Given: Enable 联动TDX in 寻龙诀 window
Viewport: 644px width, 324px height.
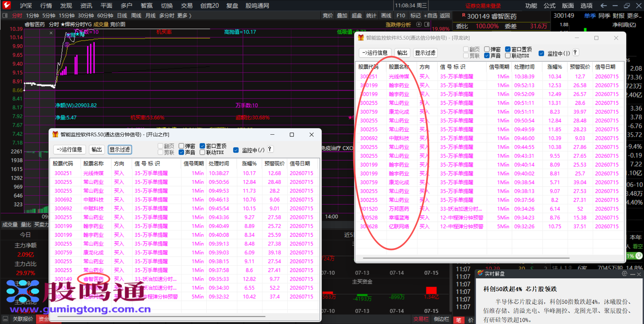Looking at the screenshot, I should [x=508, y=56].
